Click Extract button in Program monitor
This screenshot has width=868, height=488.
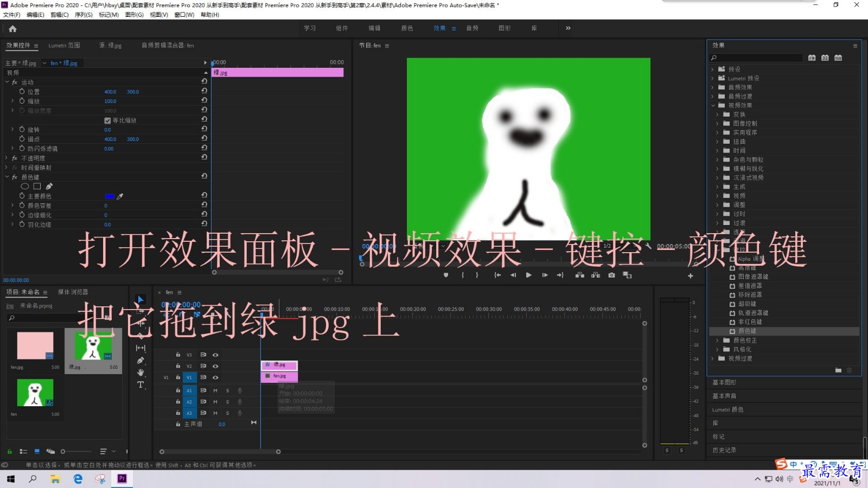(x=596, y=275)
